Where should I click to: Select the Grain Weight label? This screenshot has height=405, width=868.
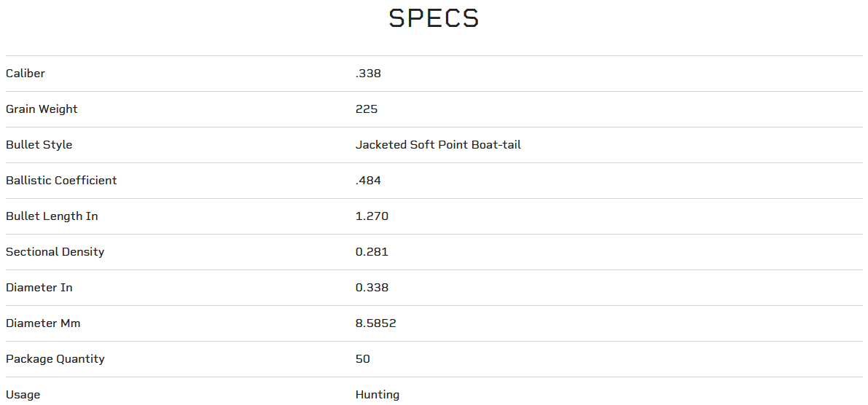pyautogui.click(x=42, y=109)
